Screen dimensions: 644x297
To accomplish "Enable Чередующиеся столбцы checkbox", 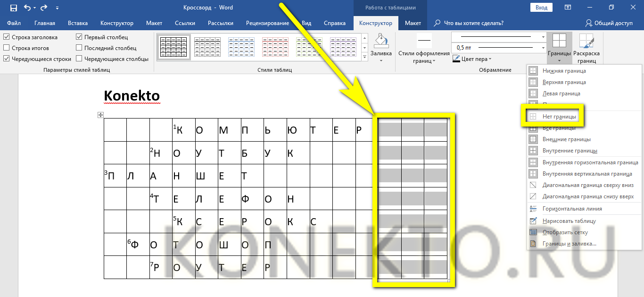I will 113,59.
